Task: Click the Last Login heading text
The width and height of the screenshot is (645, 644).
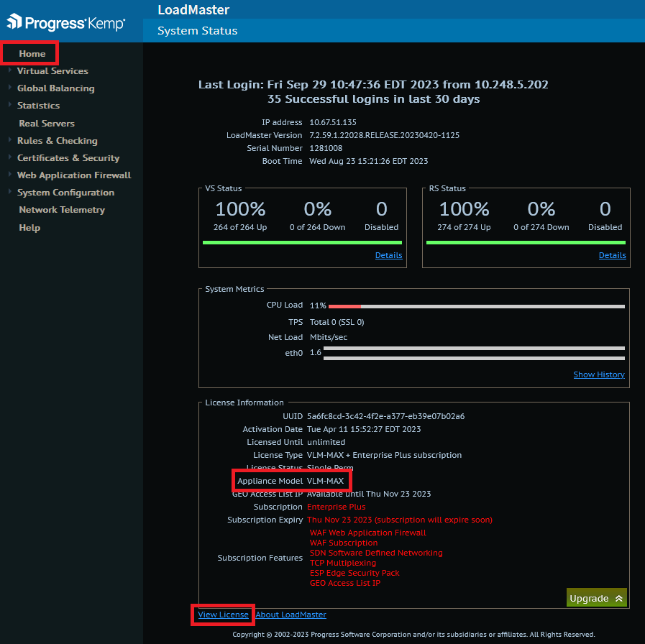Action: pos(373,85)
